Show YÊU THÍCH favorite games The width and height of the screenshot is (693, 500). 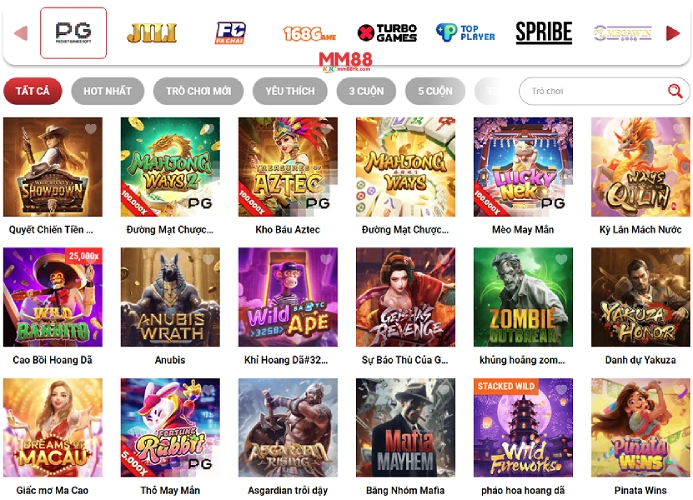point(290,91)
